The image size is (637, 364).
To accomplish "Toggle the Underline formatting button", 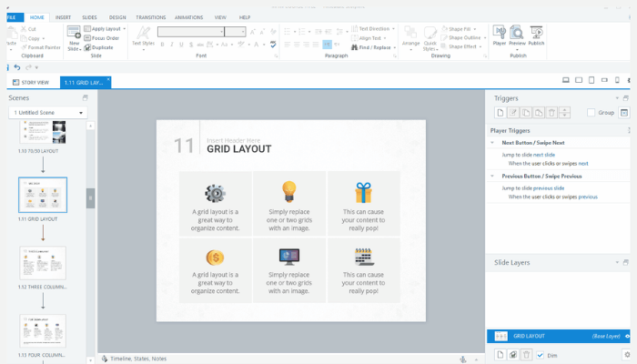I will click(181, 45).
